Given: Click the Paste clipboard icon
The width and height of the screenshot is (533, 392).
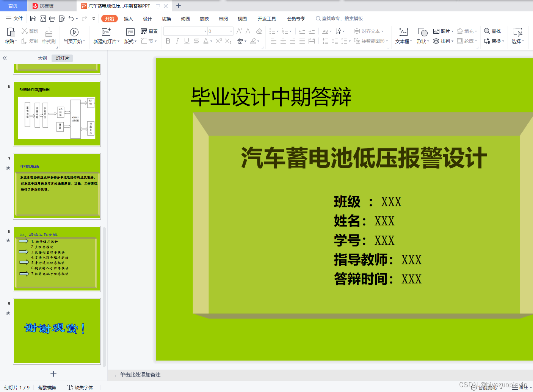Looking at the screenshot, I should point(11,32).
